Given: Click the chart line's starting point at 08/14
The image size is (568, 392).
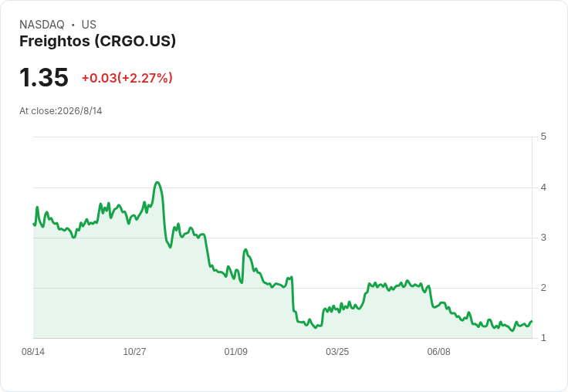Looking at the screenshot, I should [34, 225].
